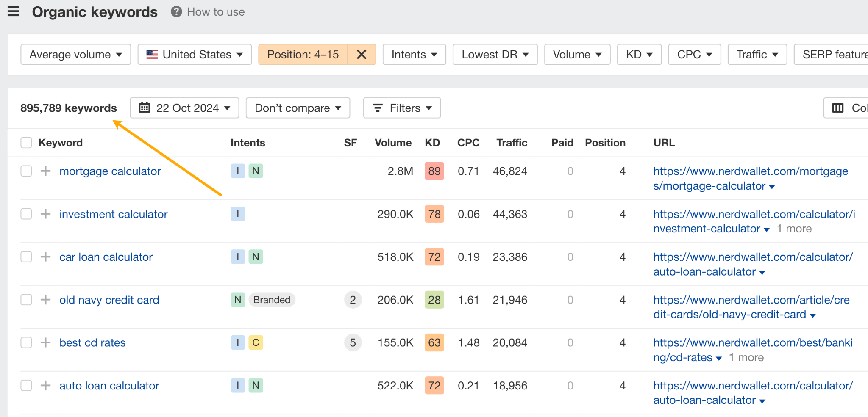Screen dimensions: 868x417
Task: Expand details for mortgage calculator with plus icon
Action: click(x=45, y=171)
